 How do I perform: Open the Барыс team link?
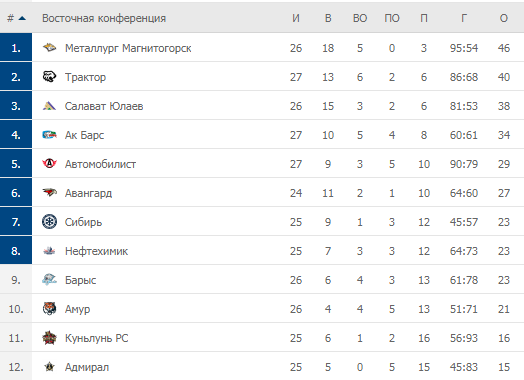click(x=81, y=280)
